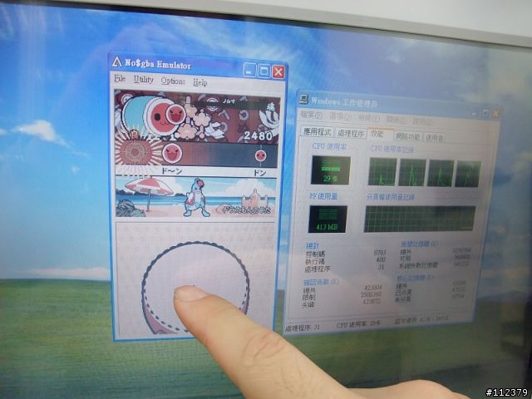Click the second CPU usage history graph
The height and width of the screenshot is (399, 532).
click(x=412, y=173)
